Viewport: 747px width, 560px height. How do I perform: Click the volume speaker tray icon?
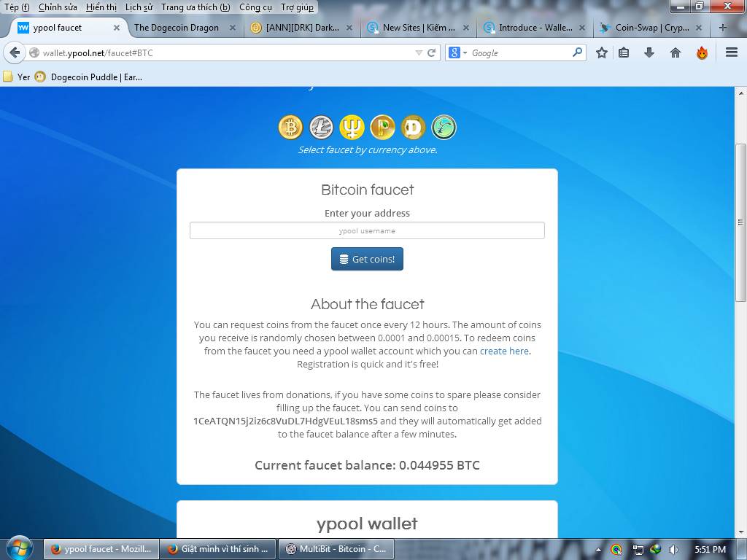pyautogui.click(x=673, y=550)
